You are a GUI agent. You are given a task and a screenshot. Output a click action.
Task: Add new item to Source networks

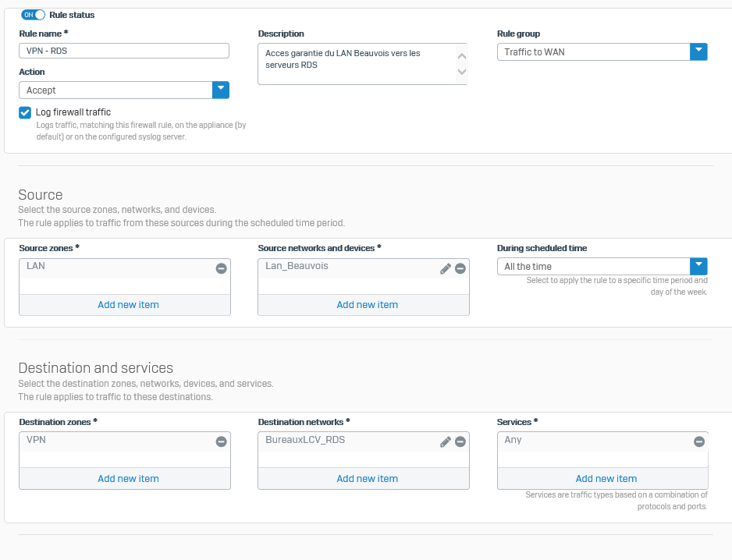[368, 305]
